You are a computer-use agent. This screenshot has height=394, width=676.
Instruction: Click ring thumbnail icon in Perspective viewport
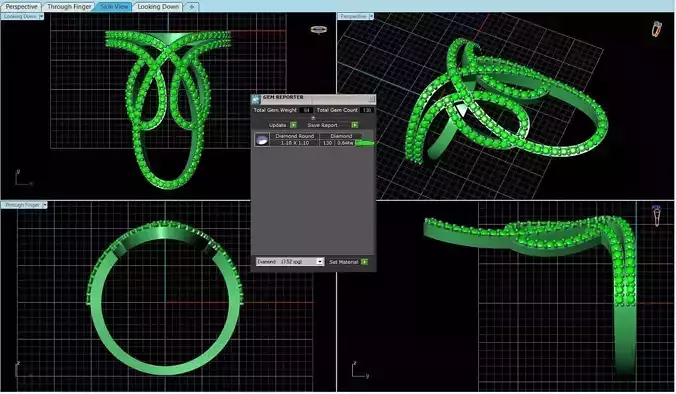(656, 29)
